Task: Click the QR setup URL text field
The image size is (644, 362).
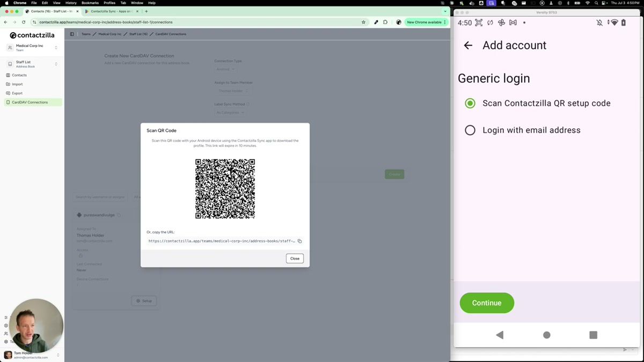Action: coord(220,241)
